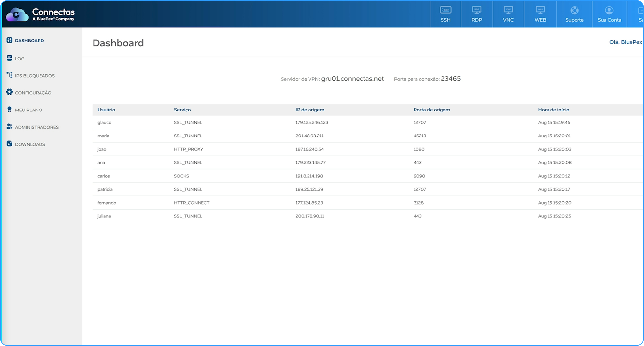Open the Sua Conta profile icon
Screen dimensions: 644x346
coord(609,10)
